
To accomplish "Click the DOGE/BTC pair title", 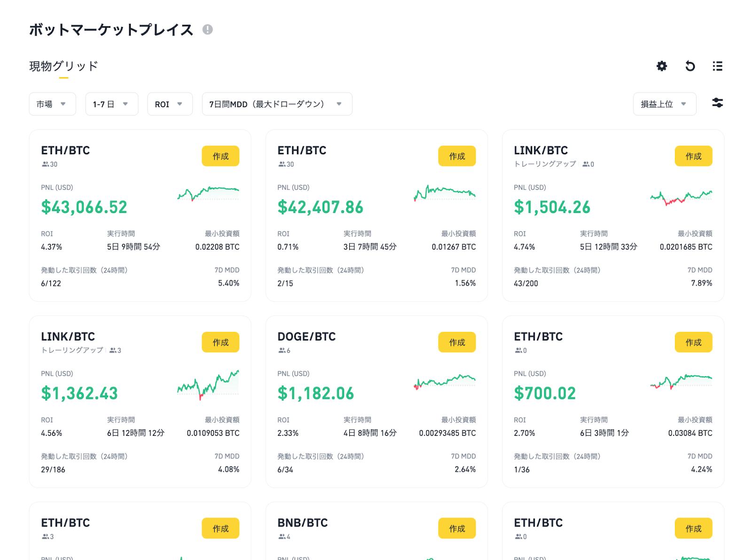I will pos(306,337).
